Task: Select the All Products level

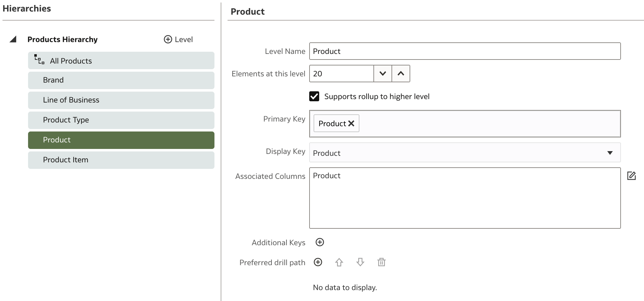Action: tap(121, 60)
